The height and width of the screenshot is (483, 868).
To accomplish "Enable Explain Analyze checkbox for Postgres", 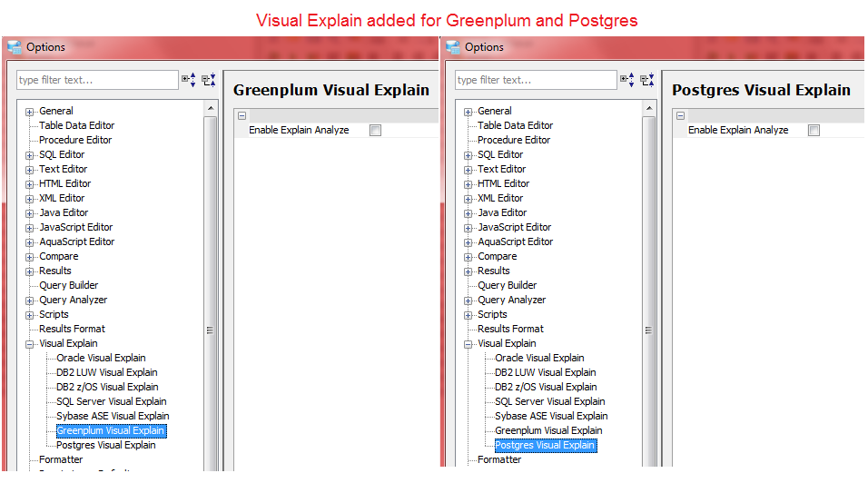I will (814, 131).
